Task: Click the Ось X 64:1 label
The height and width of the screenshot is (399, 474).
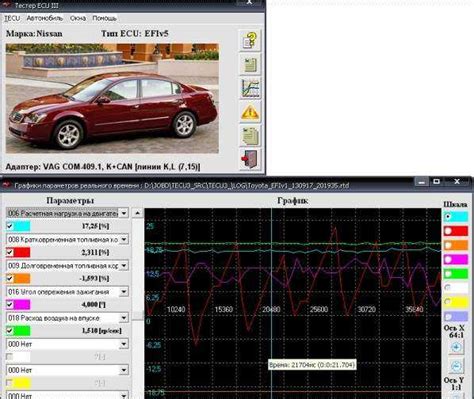Action: tap(455, 331)
